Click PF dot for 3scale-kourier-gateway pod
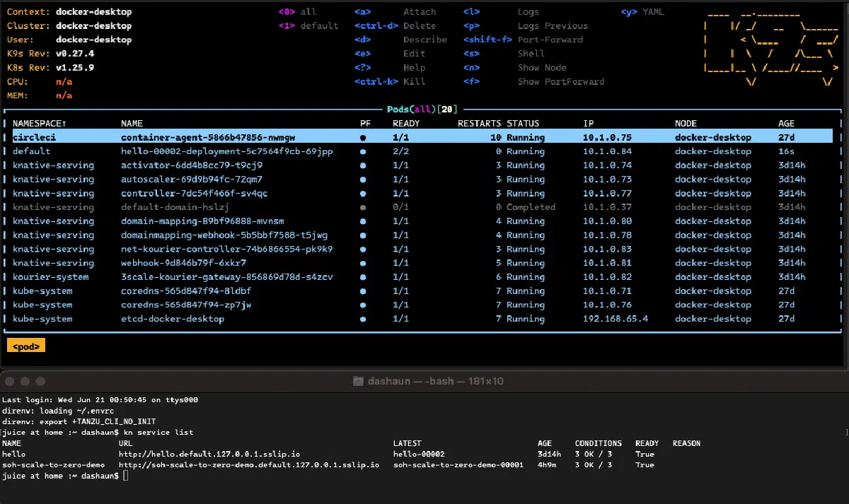Image resolution: width=849 pixels, height=504 pixels. tap(363, 277)
